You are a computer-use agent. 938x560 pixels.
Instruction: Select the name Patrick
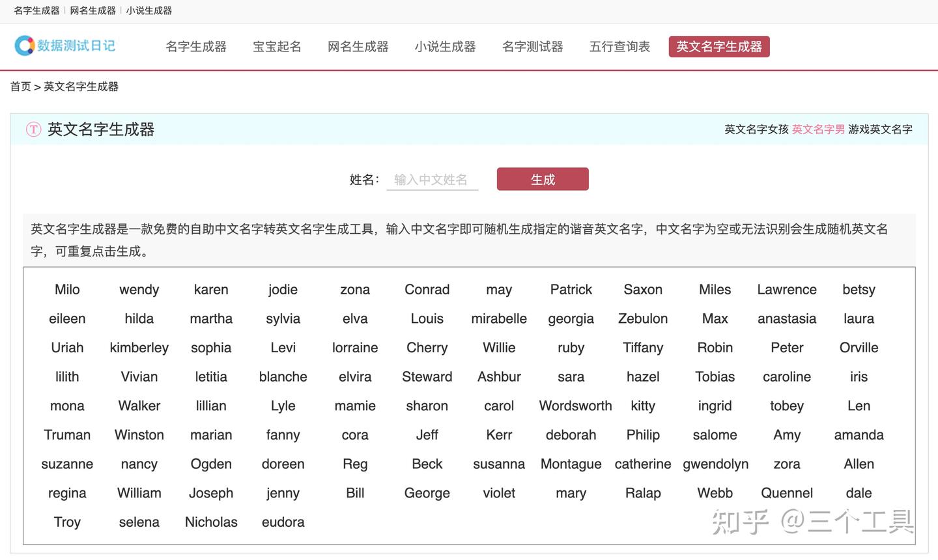571,290
